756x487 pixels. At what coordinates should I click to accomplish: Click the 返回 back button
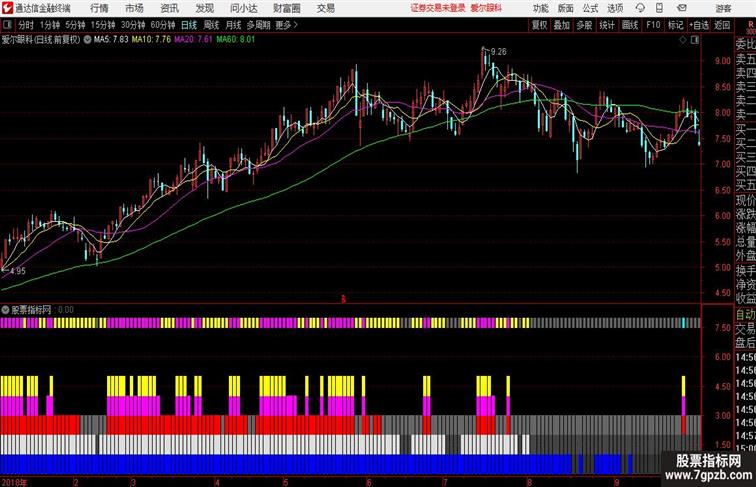click(722, 25)
